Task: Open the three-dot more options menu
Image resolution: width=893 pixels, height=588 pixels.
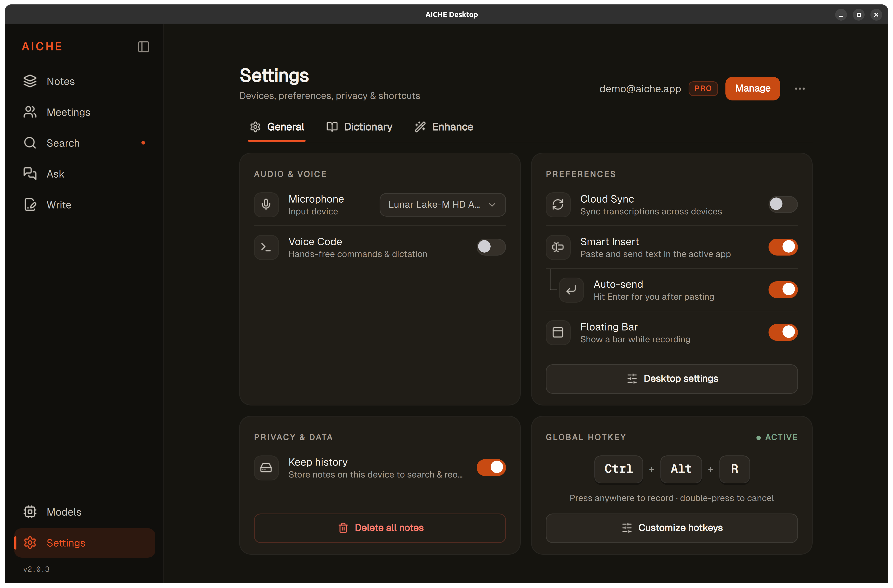Action: pos(800,89)
